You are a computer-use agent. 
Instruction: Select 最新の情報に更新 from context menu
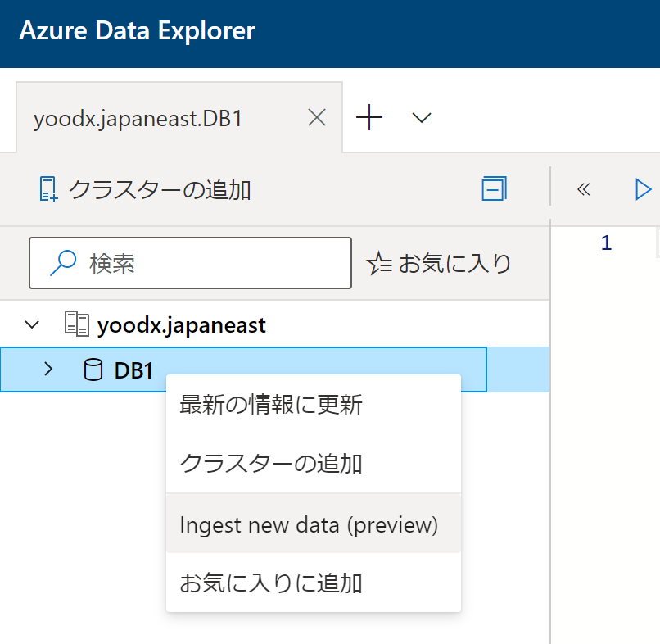(271, 405)
